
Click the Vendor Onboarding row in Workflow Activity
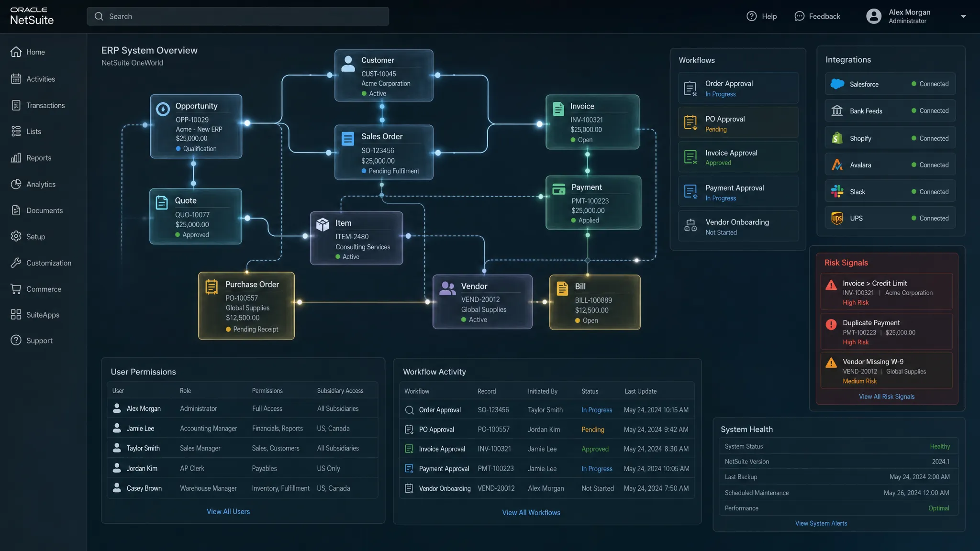pos(547,488)
